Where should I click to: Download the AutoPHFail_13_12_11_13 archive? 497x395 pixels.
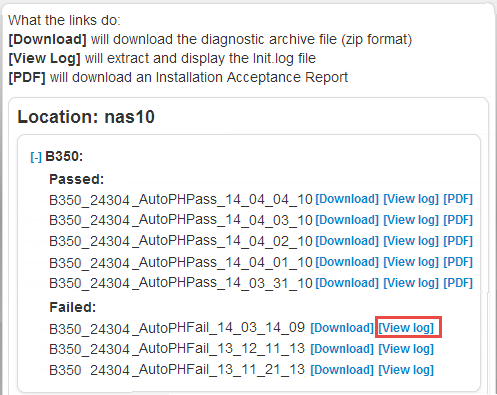342,349
